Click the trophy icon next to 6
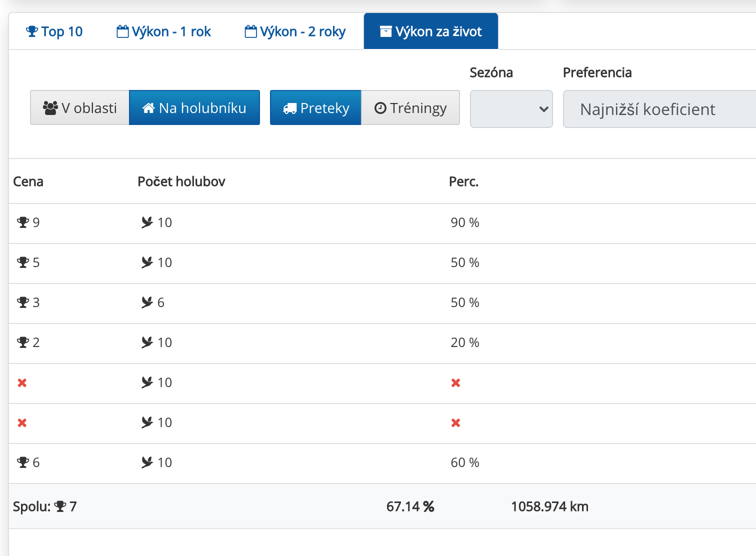The image size is (756, 556). (23, 462)
